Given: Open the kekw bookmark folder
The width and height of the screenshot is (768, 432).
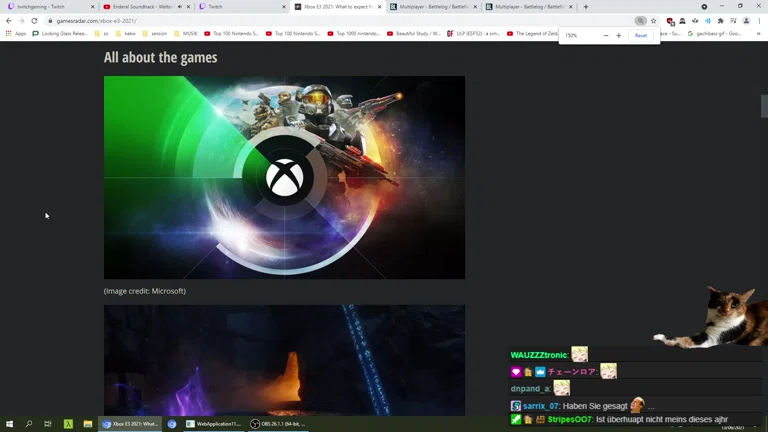Looking at the screenshot, I should (126, 33).
